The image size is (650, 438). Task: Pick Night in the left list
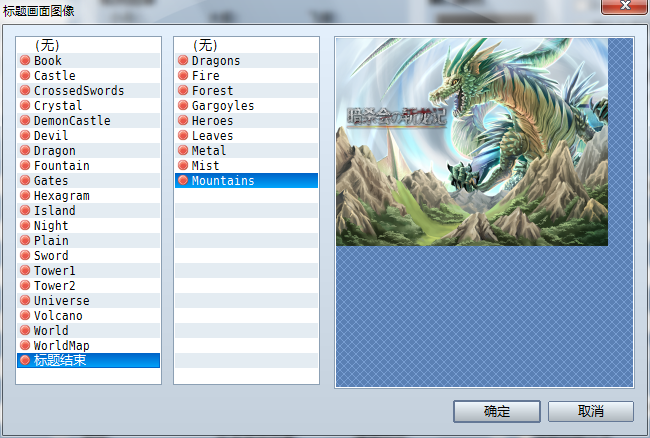[x=88, y=225]
